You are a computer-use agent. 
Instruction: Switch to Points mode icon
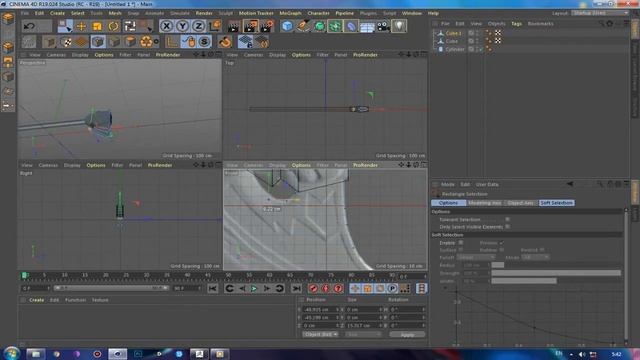98,42
